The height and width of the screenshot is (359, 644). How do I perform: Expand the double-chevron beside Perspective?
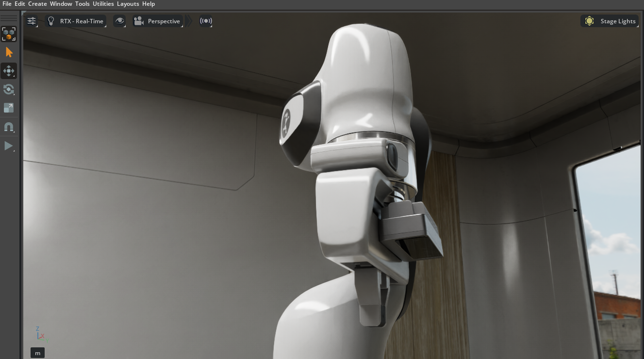pos(189,21)
